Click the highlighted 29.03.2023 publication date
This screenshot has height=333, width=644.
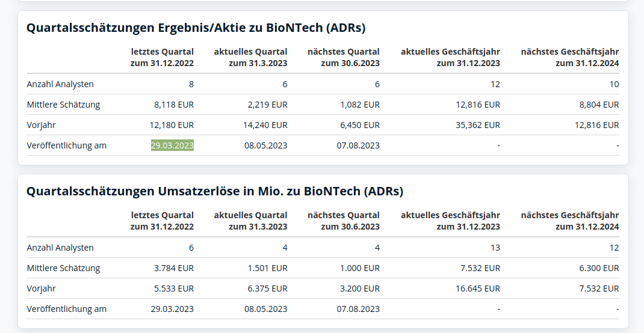pyautogui.click(x=172, y=145)
